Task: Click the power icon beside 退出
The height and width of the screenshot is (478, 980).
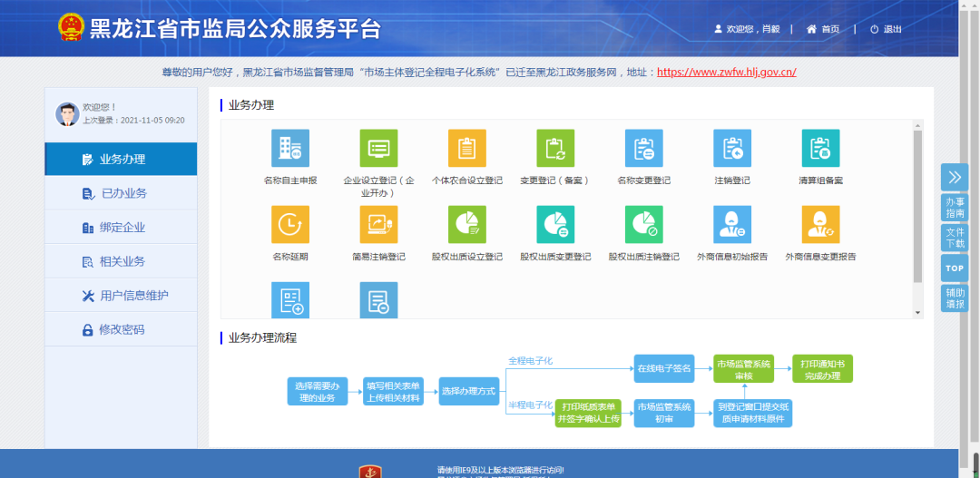Action: tap(875, 29)
